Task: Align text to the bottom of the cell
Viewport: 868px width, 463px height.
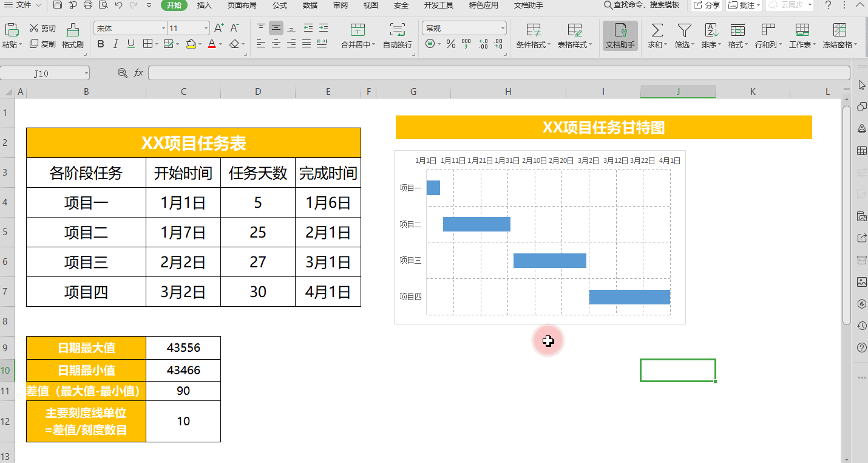Action: coord(291,28)
